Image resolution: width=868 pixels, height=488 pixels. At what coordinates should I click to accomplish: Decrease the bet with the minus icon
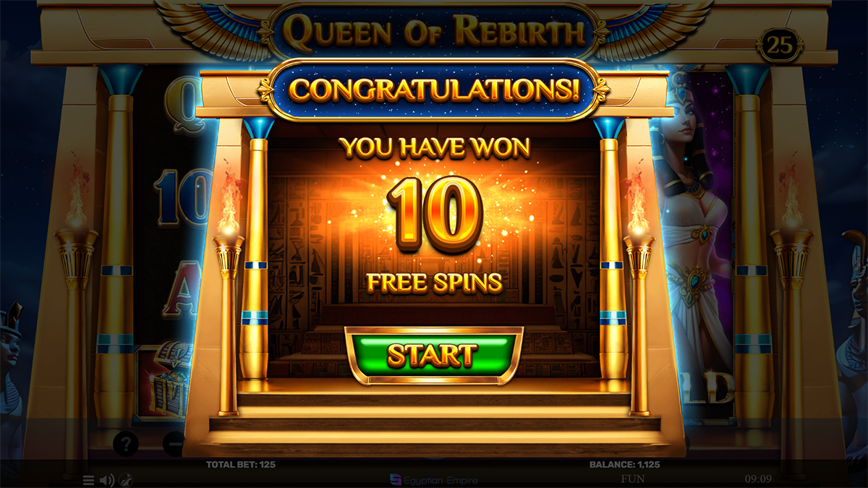tap(174, 444)
